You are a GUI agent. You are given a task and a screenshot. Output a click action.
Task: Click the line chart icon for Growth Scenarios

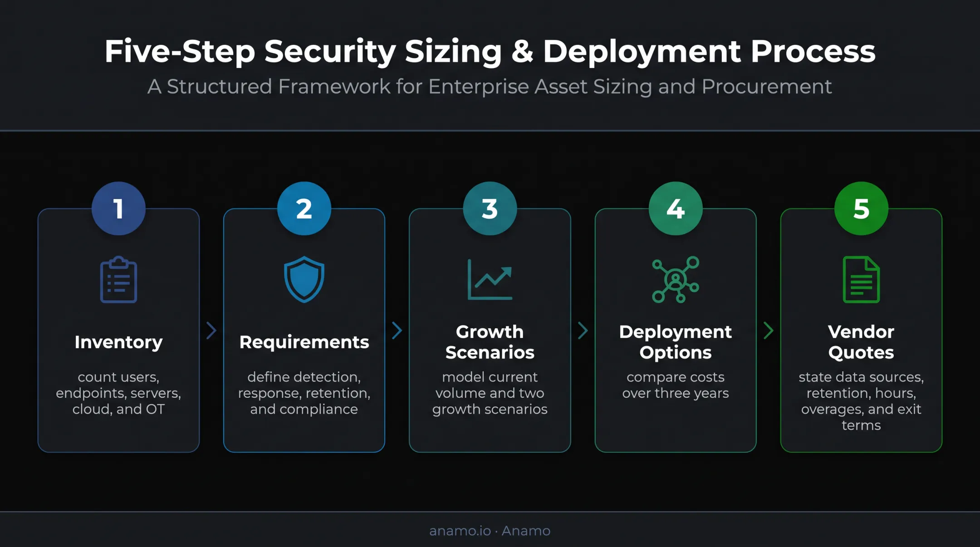pos(490,279)
